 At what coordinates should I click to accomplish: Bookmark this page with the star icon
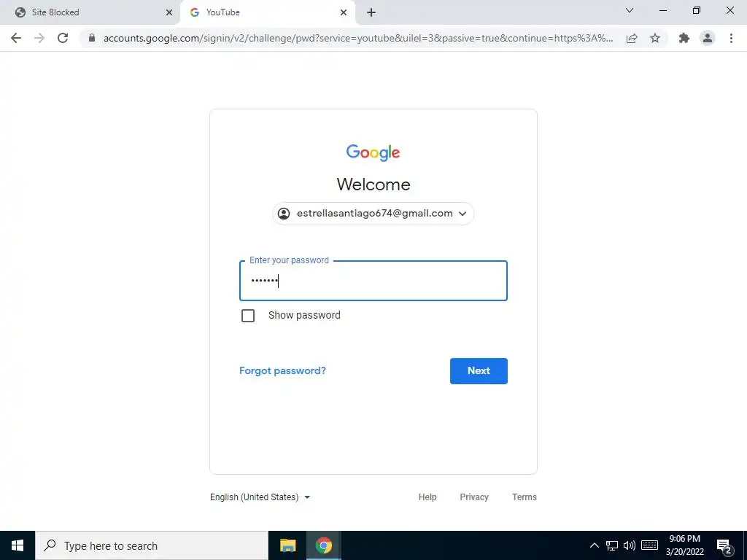click(x=655, y=38)
